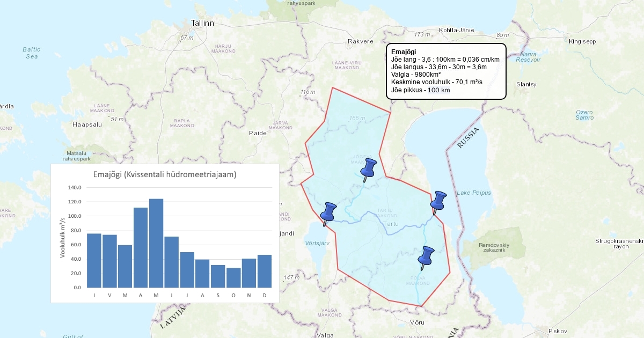This screenshot has width=644, height=338.
Task: Click the highlighted 100 km text
Action: [x=438, y=90]
